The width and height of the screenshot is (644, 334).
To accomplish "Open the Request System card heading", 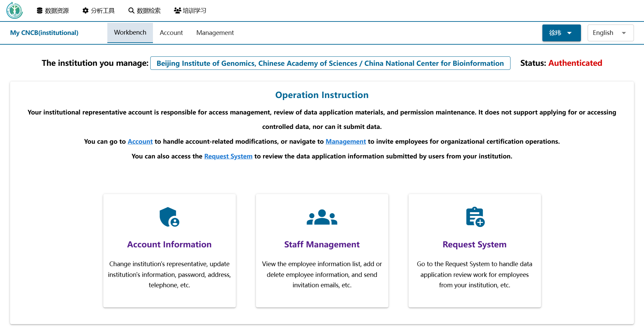I will (x=475, y=244).
